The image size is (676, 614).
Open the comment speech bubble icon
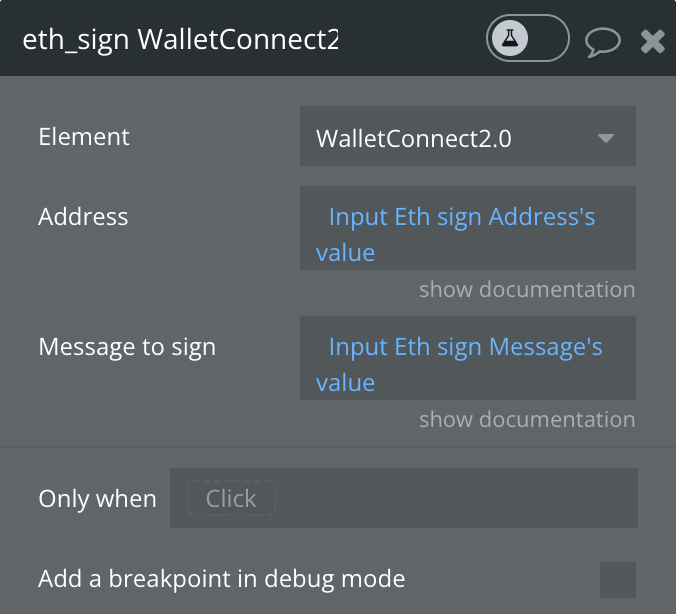pyautogui.click(x=603, y=42)
